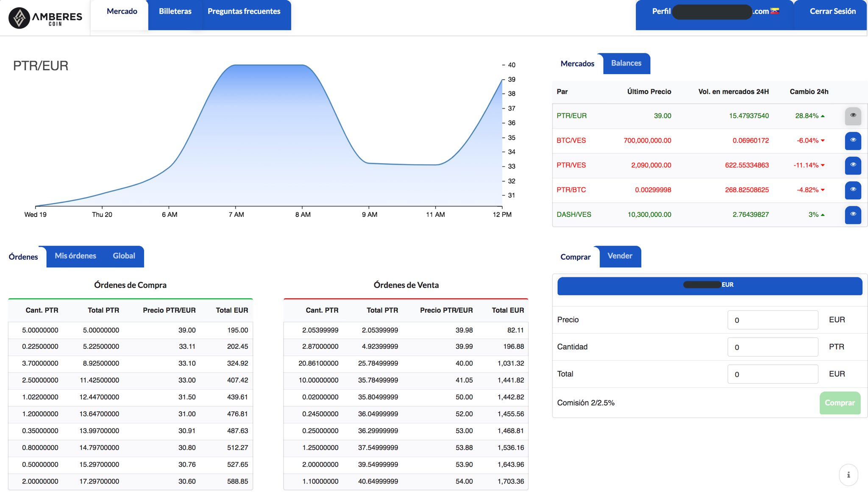Toggle the eye icon for PTR/EUR

853,116
